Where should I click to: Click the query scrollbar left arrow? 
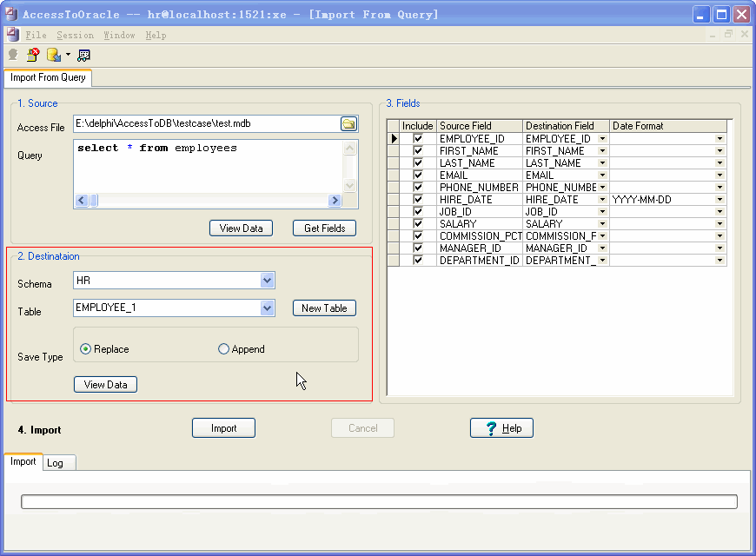(82, 200)
